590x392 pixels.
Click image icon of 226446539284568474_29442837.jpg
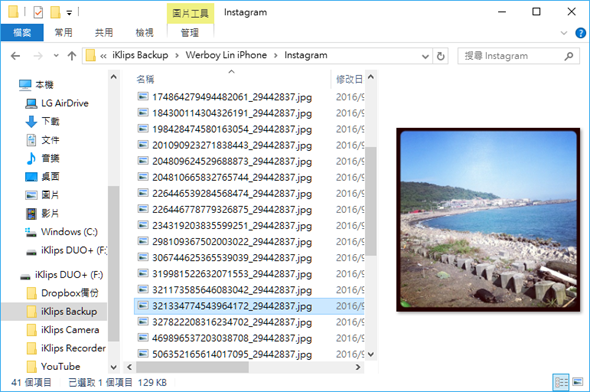pos(143,193)
